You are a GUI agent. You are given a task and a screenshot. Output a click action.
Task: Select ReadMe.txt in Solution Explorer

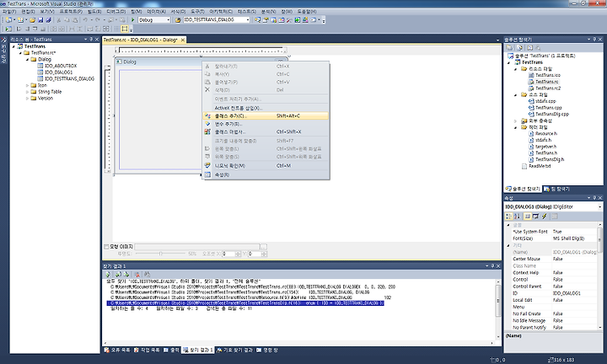point(540,166)
